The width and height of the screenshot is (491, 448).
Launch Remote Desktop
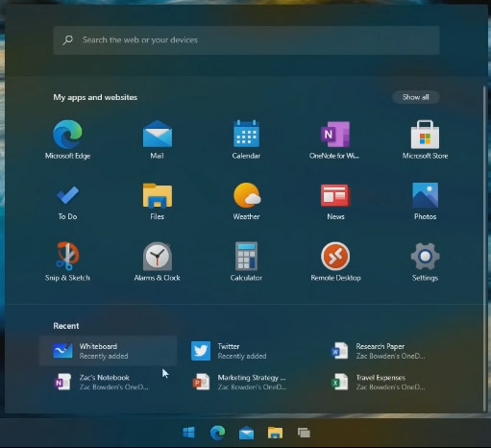point(335,261)
